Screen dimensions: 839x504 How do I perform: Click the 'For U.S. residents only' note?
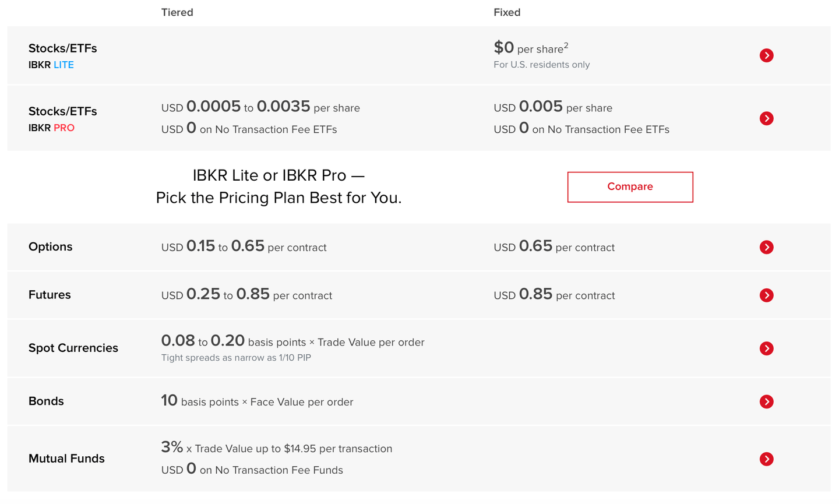tap(541, 65)
